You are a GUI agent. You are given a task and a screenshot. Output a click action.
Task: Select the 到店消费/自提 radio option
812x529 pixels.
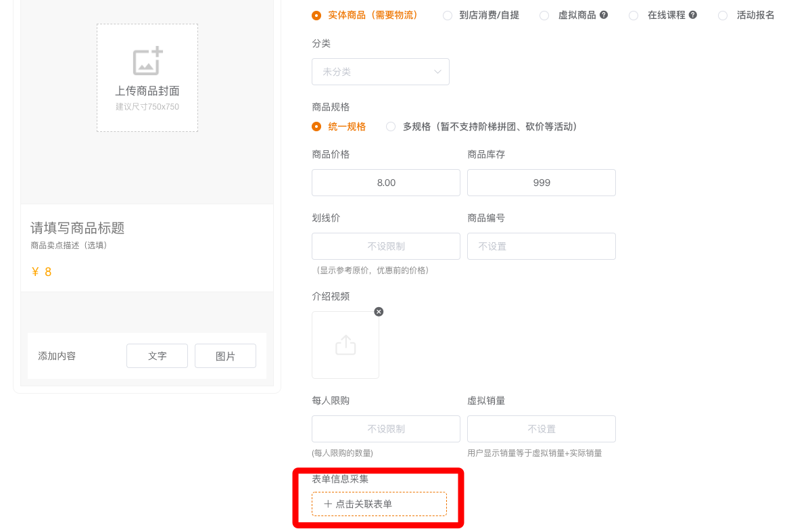(x=448, y=15)
